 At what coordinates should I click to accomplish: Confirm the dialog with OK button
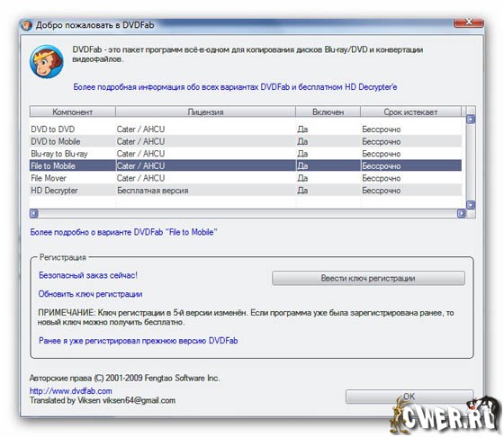tap(409, 397)
